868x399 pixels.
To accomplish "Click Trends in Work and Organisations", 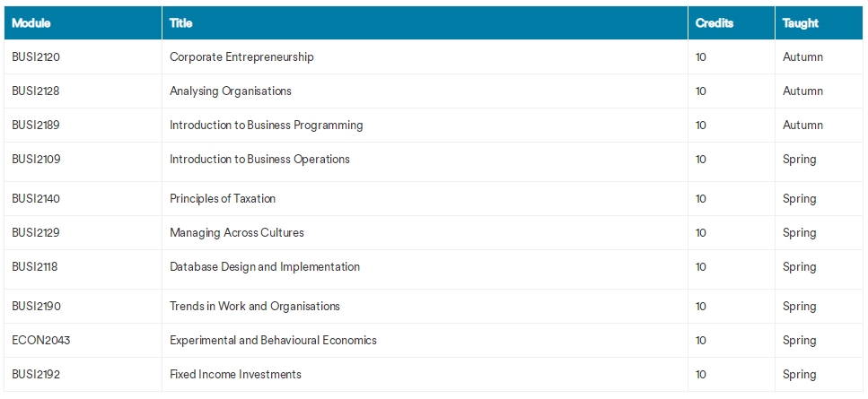I will point(255,306).
